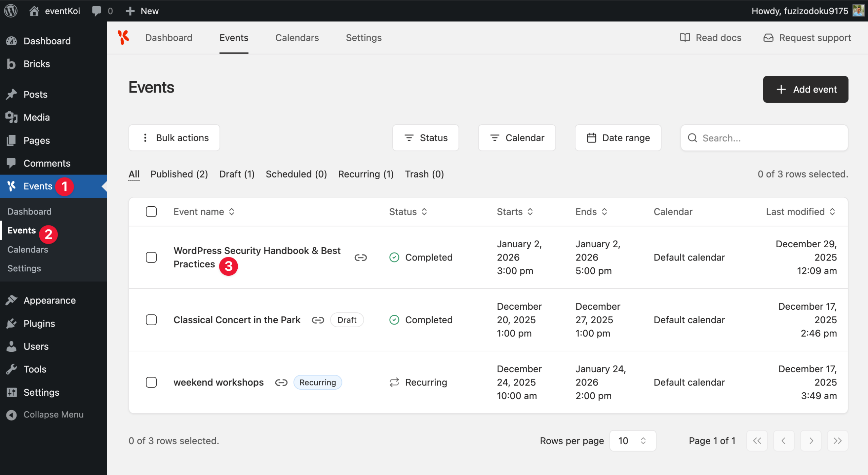Image resolution: width=868 pixels, height=475 pixels.
Task: Check the Classical Concert in the Park row
Action: click(x=151, y=320)
